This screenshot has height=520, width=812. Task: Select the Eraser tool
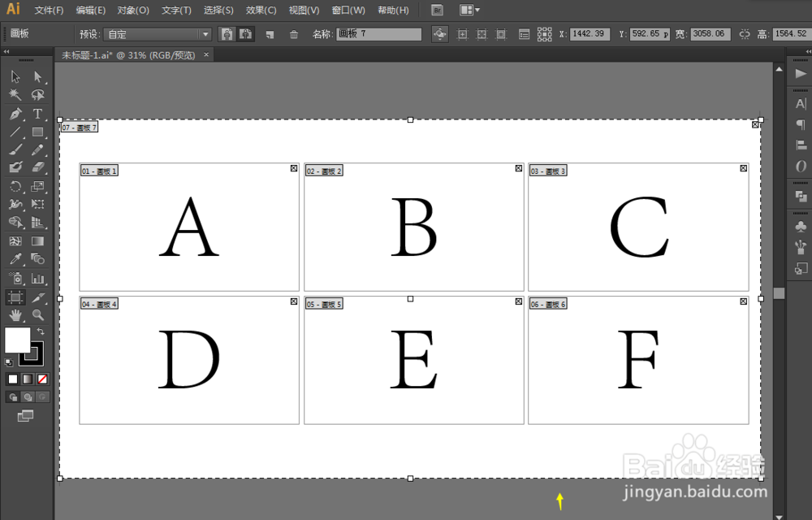coord(37,167)
